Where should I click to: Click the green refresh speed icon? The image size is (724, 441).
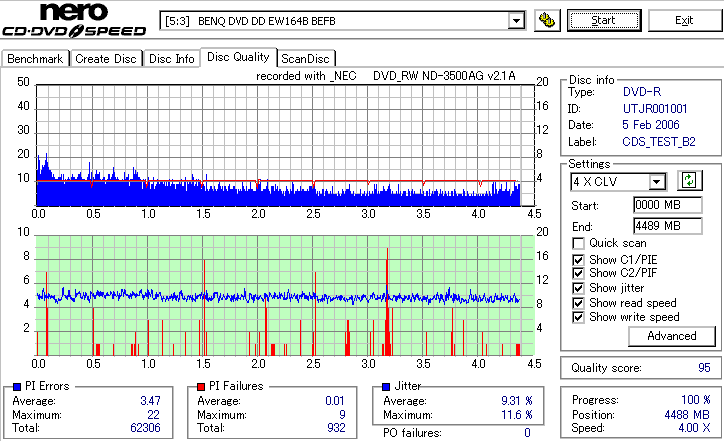coord(689,181)
